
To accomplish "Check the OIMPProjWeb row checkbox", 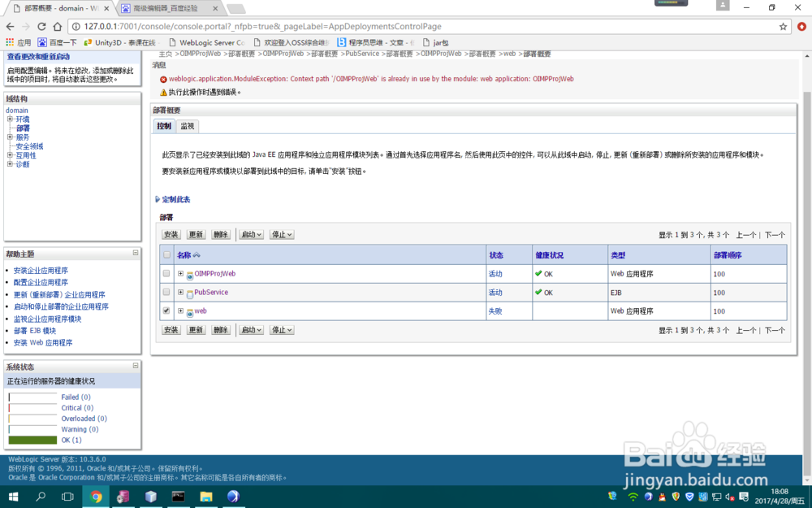I will (x=166, y=273).
